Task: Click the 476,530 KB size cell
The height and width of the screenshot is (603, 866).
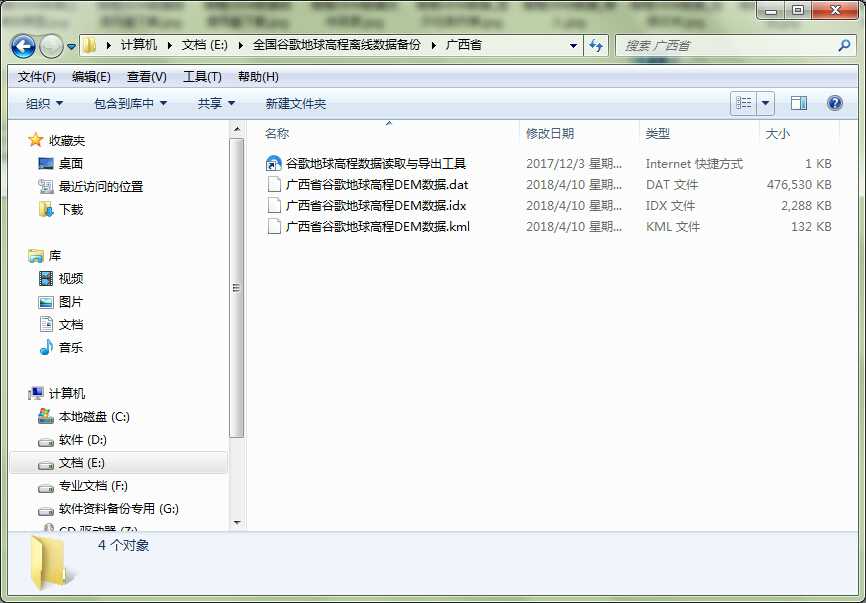Action: [x=799, y=184]
